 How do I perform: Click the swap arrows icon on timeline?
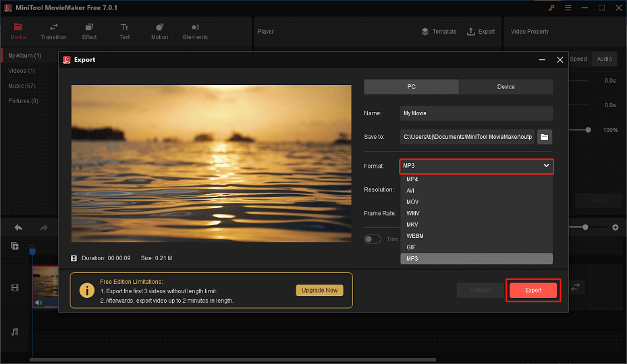(576, 287)
